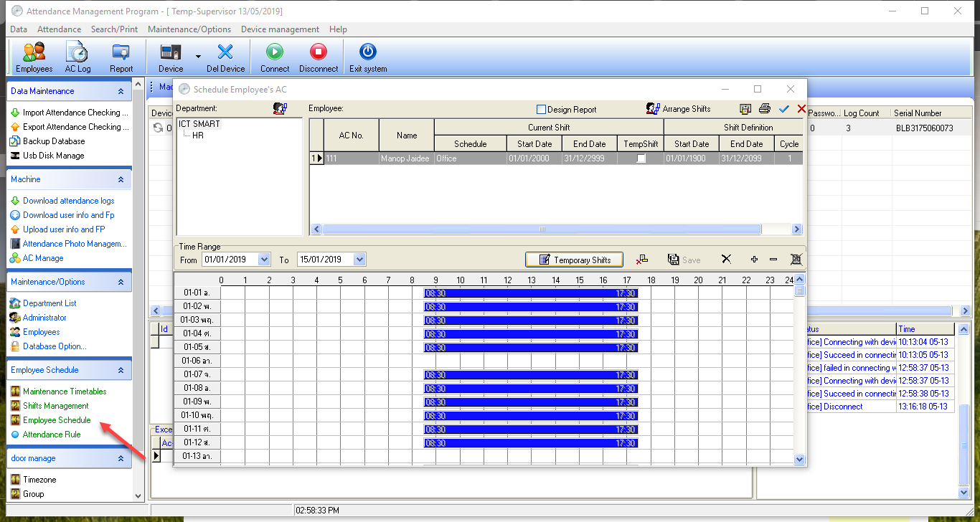Image resolution: width=980 pixels, height=522 pixels.
Task: Click the Temporary Shifts button
Action: pyautogui.click(x=575, y=260)
